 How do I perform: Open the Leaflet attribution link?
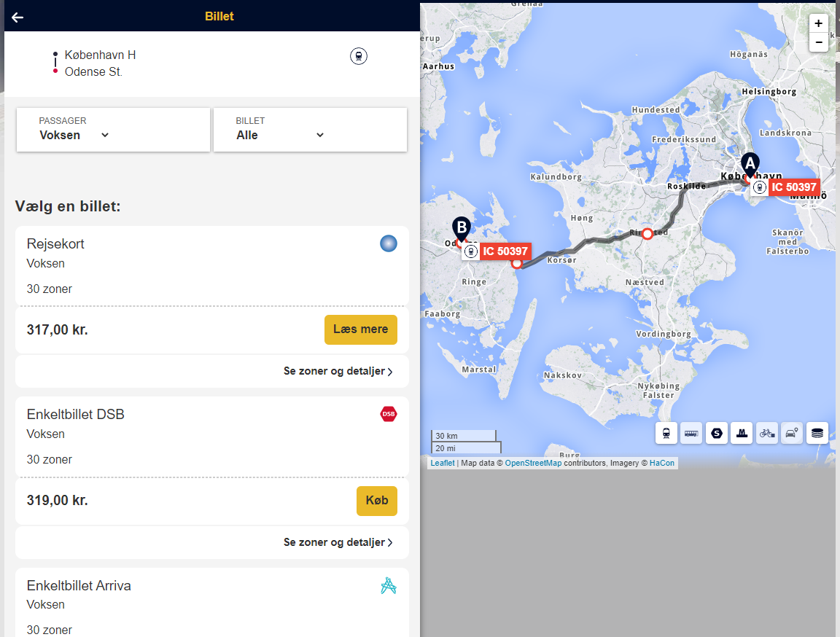point(443,463)
